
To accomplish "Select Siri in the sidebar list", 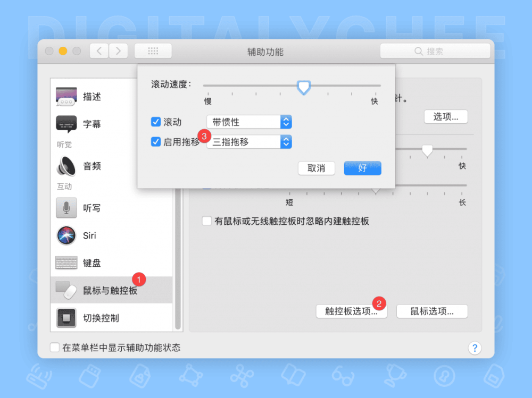I will point(112,235).
